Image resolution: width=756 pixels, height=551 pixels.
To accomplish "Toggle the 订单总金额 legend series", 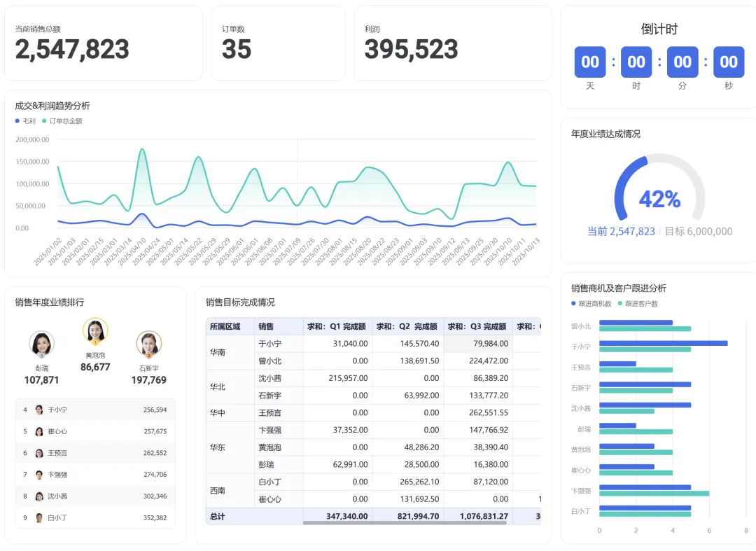I will point(62,121).
